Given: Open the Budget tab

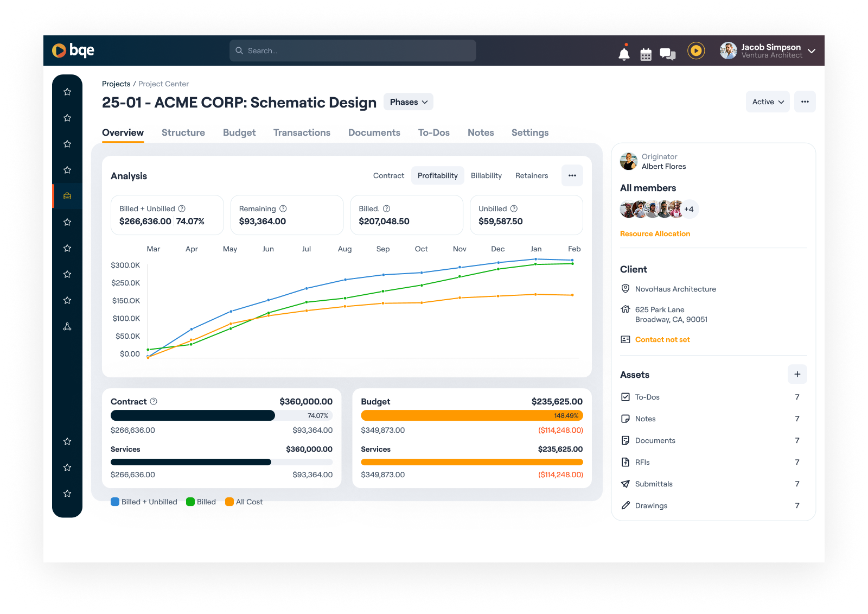Looking at the screenshot, I should click(239, 132).
